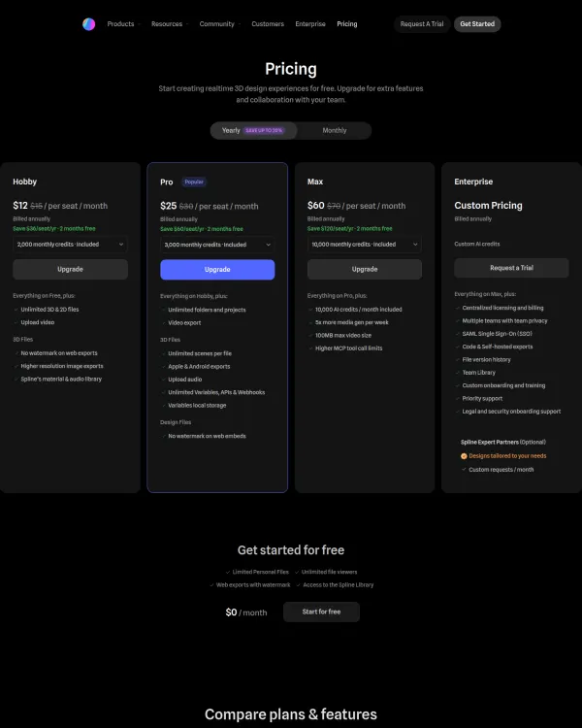
Task: Click the Compare plans & features heading
Action: [x=291, y=714]
